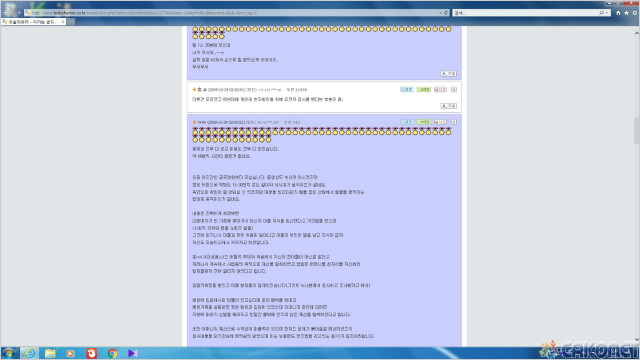Open the Windows Start menu

pos(9,353)
